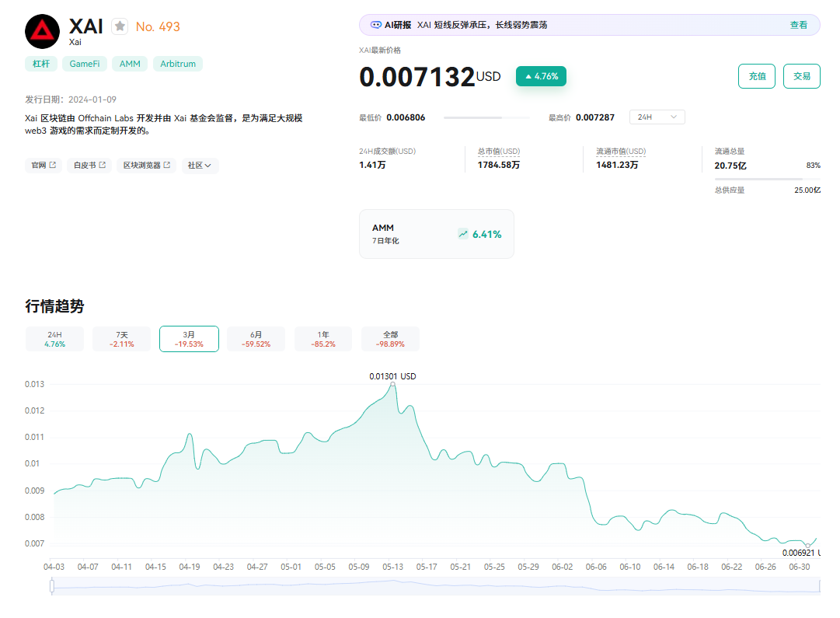
Task: Open the 24H price range dropdown
Action: coord(657,117)
